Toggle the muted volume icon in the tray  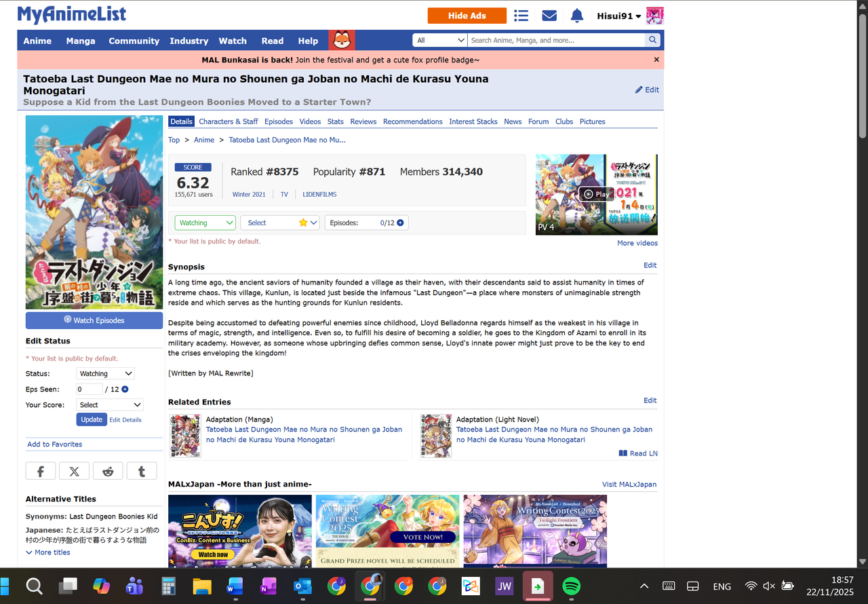pyautogui.click(x=769, y=586)
